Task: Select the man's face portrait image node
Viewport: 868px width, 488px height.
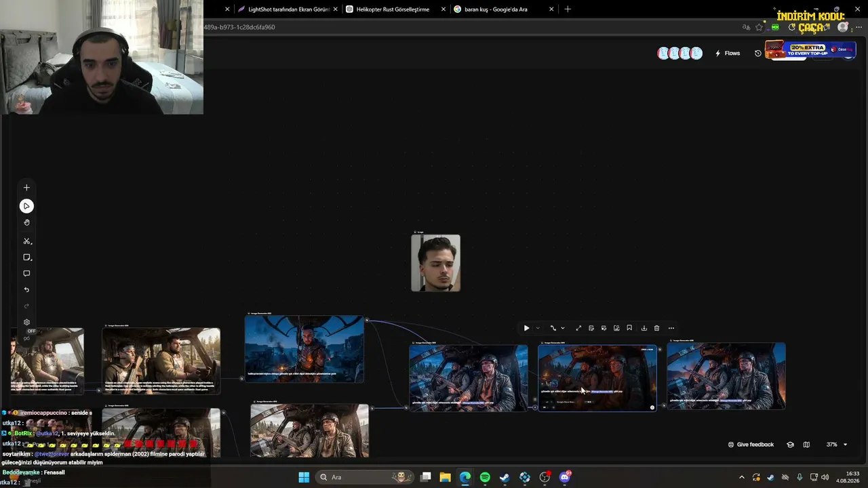Action: (x=436, y=263)
